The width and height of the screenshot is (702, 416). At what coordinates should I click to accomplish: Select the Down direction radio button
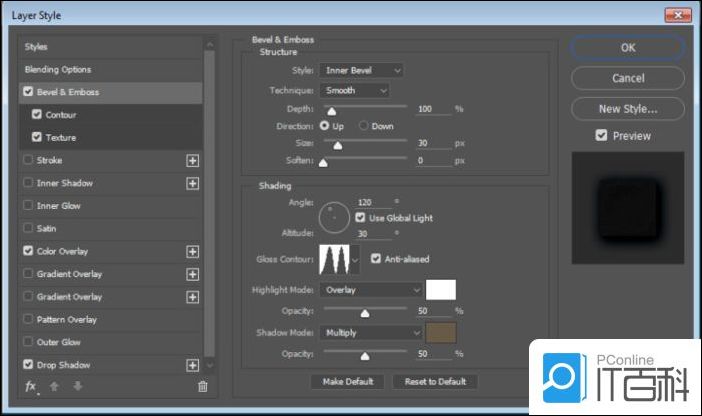pos(364,126)
